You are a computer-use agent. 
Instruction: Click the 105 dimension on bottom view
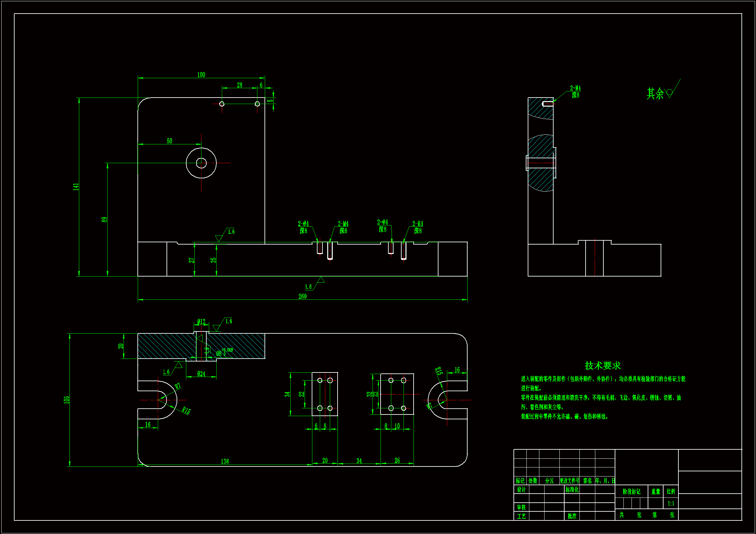click(x=67, y=400)
